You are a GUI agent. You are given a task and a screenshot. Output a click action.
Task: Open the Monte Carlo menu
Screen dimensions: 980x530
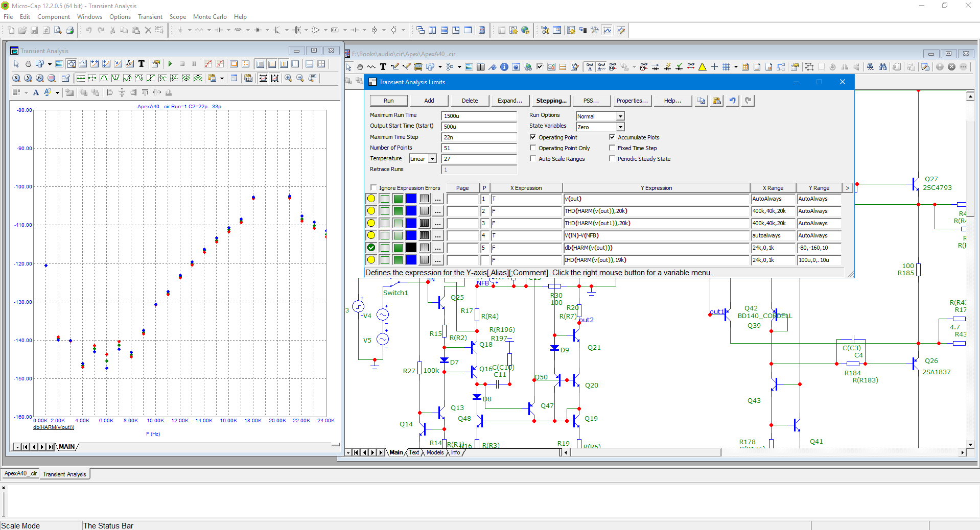click(x=209, y=17)
